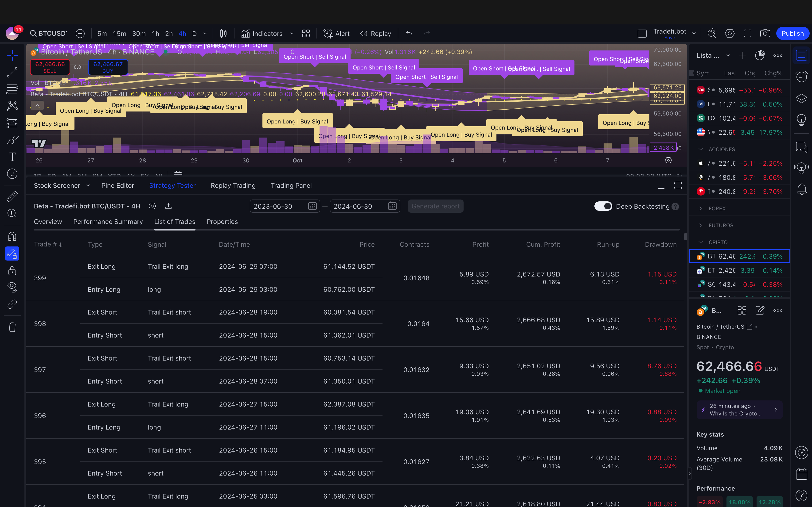
Task: Select the trend line drawing tool
Action: pos(12,72)
